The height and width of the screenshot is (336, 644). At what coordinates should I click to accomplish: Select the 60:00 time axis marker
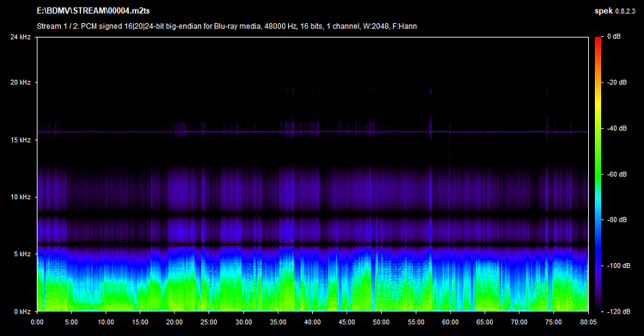point(450,322)
